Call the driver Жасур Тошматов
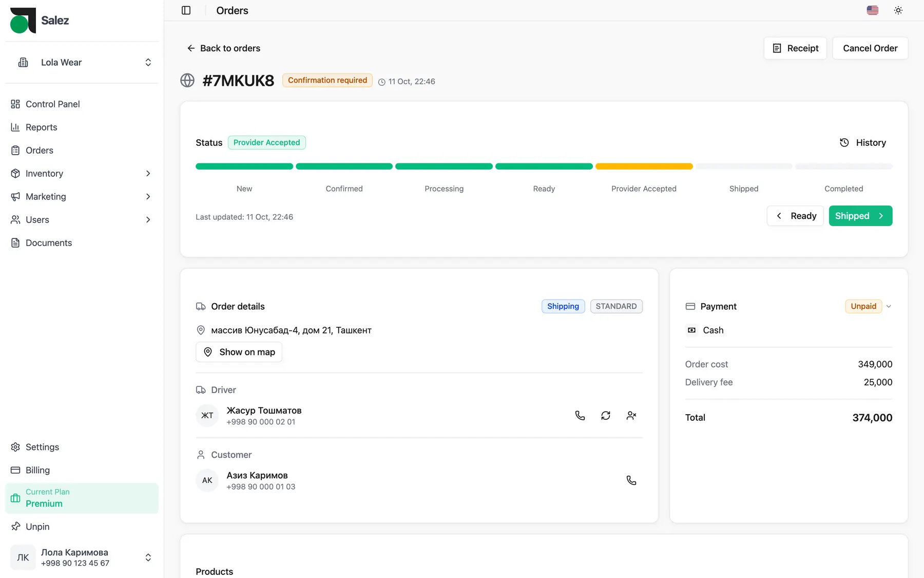The width and height of the screenshot is (924, 578). coord(580,416)
